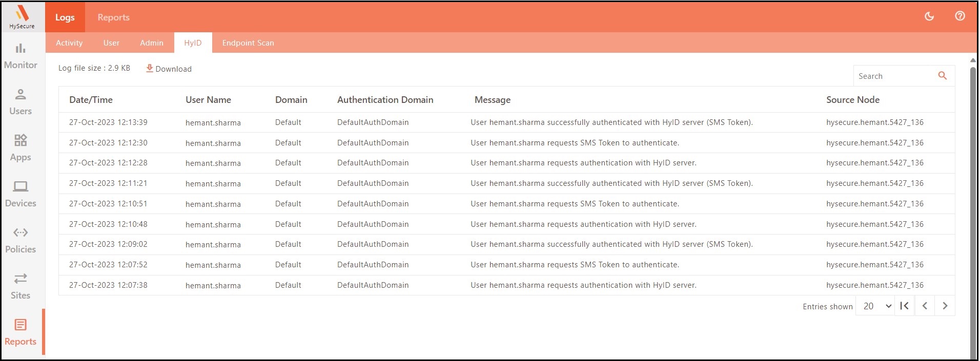Select the 27-Oct-2023 12:12:30 timestamp
Image resolution: width=980 pixels, height=361 pixels.
pyautogui.click(x=108, y=143)
